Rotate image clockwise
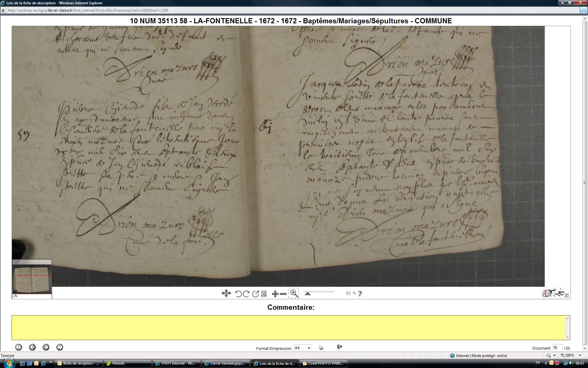 point(246,294)
